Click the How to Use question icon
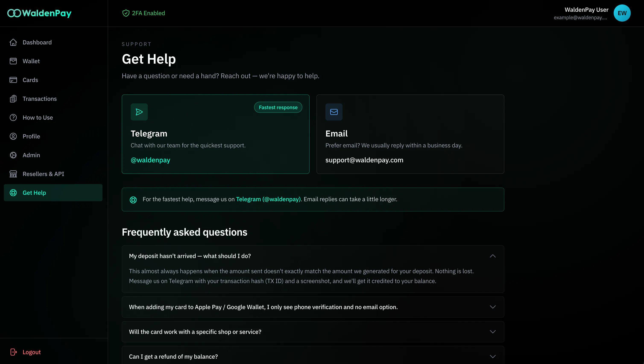Image resolution: width=644 pixels, height=364 pixels. click(x=13, y=117)
